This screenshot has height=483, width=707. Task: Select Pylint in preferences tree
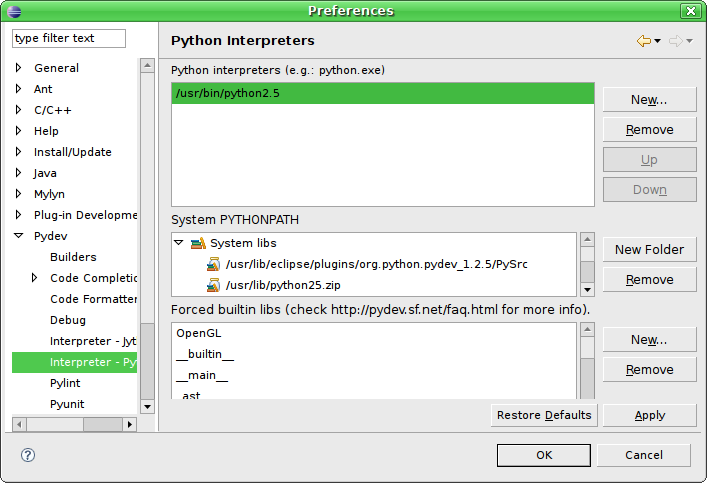[x=65, y=383]
